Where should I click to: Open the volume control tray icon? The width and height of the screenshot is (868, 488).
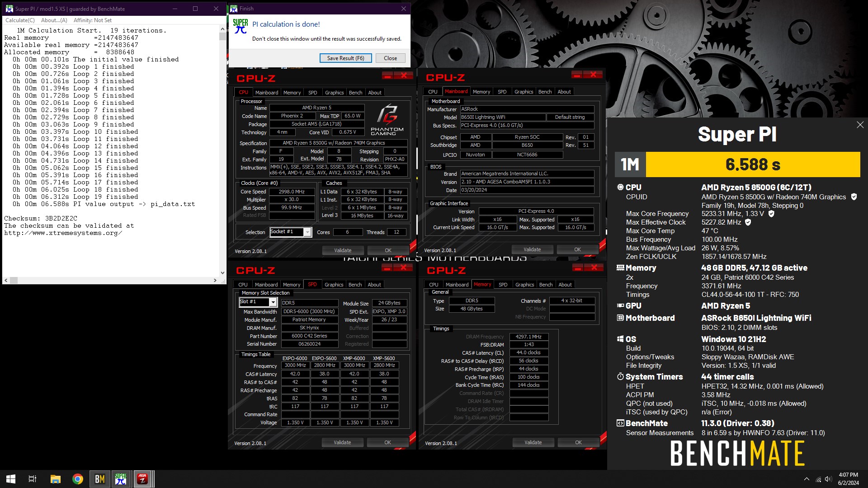pos(828,479)
